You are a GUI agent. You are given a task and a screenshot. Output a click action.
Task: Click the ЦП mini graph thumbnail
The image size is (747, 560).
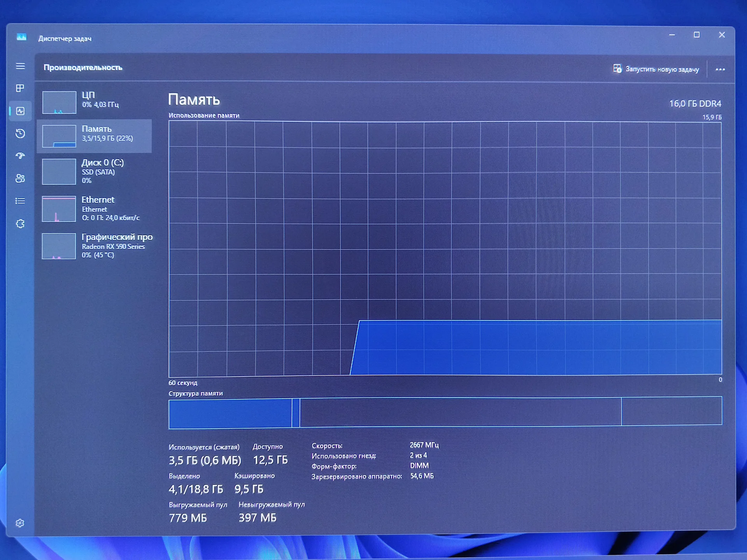pos(59,102)
